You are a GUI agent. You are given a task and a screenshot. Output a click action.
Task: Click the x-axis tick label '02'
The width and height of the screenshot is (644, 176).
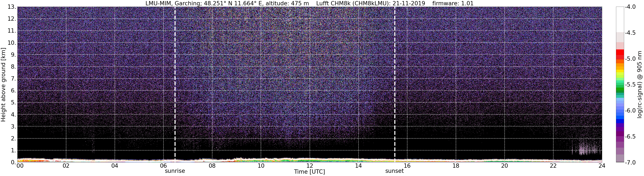tap(66, 166)
